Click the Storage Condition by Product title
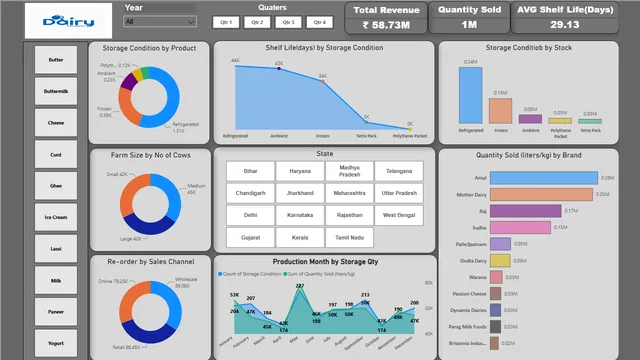The image size is (640, 360). tap(149, 48)
